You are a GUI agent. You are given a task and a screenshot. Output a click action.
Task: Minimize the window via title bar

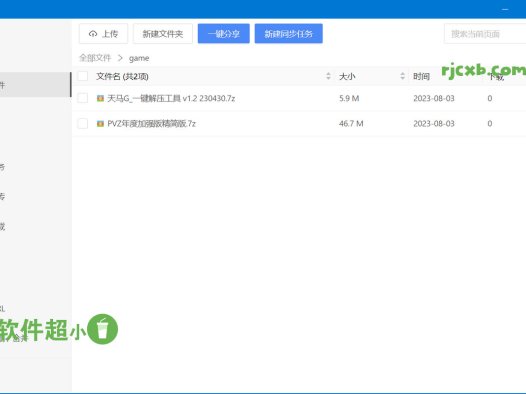pyautogui.click(x=505, y=9)
